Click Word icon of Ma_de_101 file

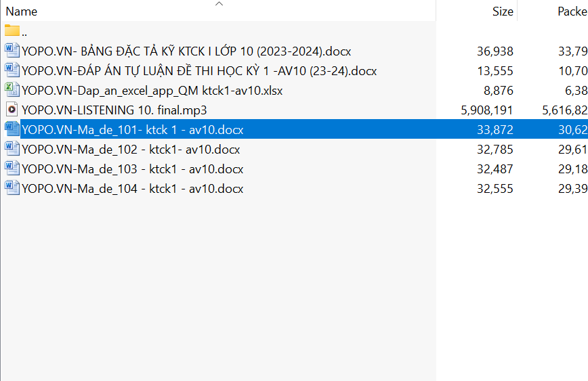(12, 129)
